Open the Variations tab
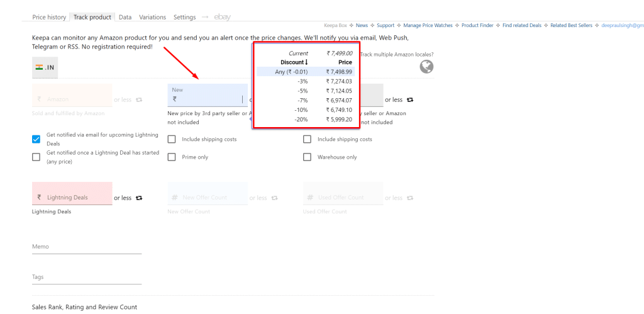The width and height of the screenshot is (644, 314). point(153,17)
